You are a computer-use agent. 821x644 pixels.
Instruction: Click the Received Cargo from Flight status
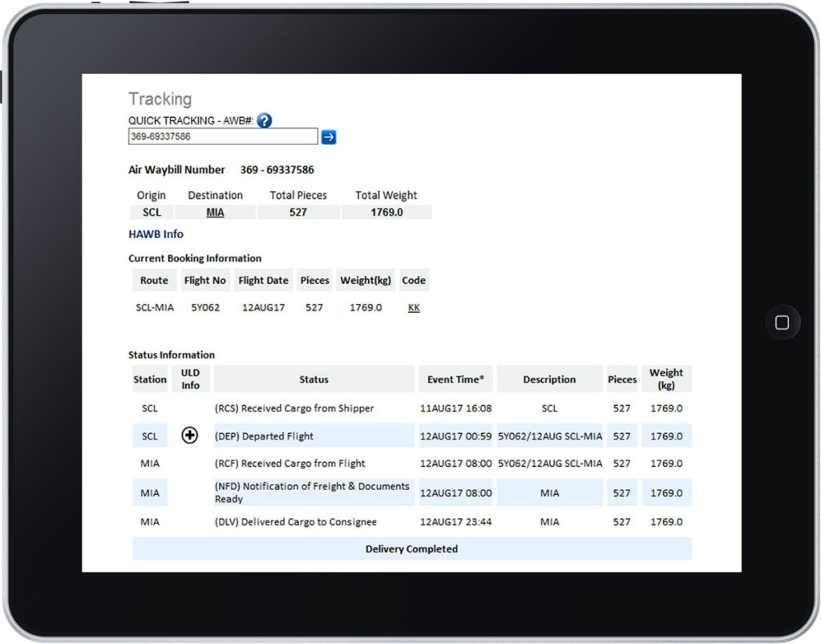click(x=289, y=463)
